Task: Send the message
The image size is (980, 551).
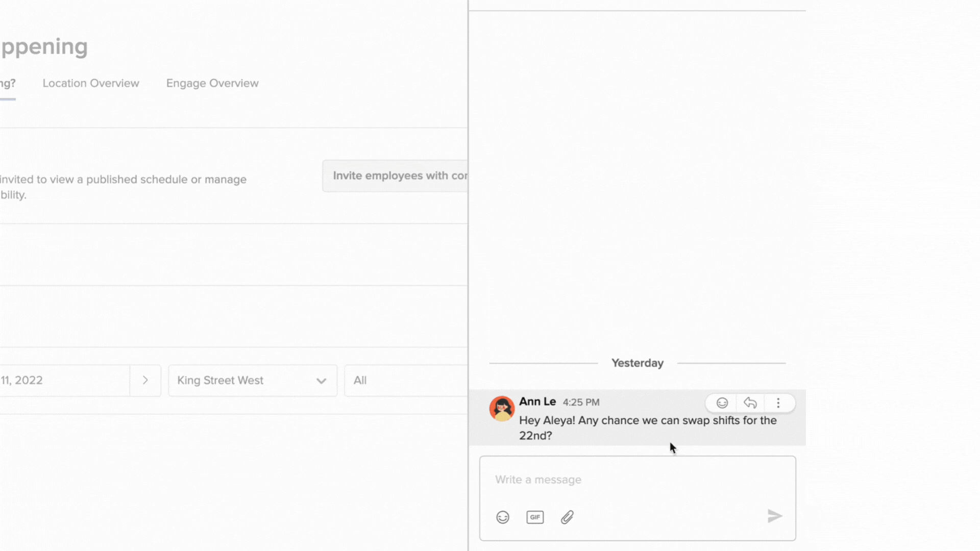Action: tap(774, 516)
